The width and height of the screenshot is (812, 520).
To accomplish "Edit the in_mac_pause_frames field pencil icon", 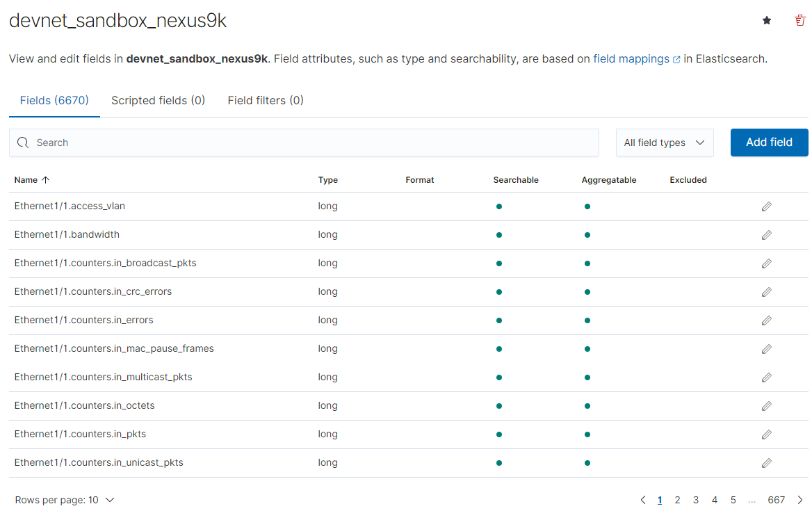I will pos(766,349).
